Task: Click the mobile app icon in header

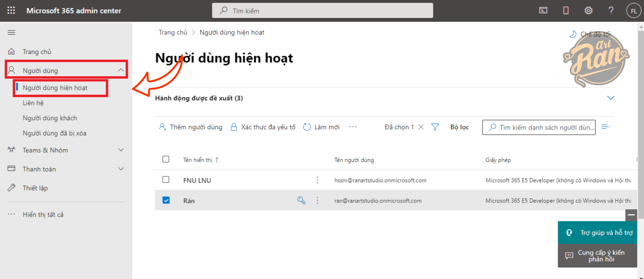Action: tap(566, 10)
